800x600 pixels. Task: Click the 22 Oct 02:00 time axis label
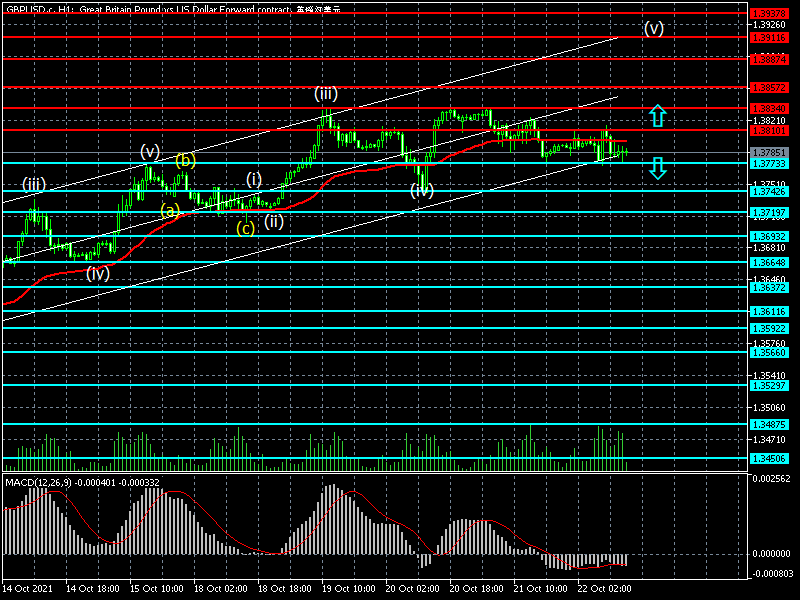pyautogui.click(x=604, y=589)
